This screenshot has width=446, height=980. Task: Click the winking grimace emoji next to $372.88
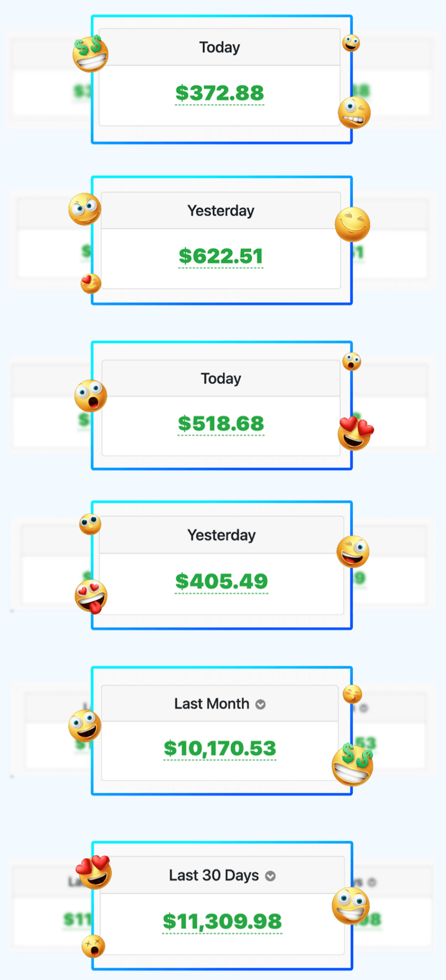[354, 113]
